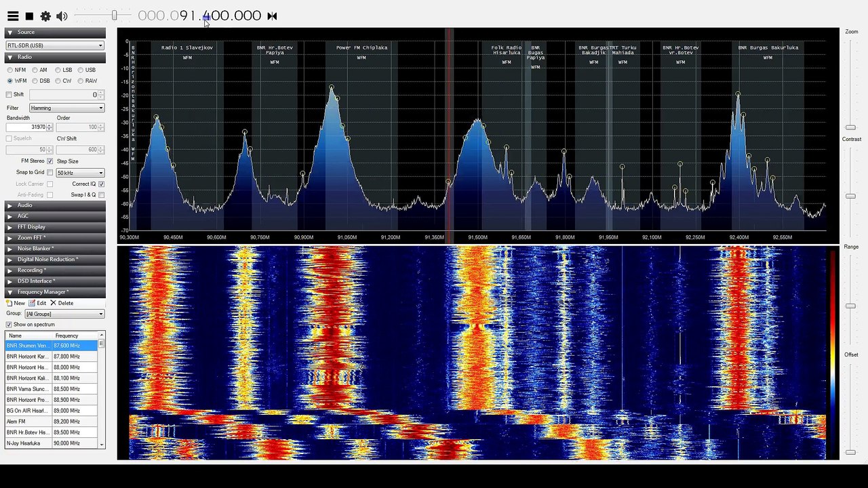The width and height of the screenshot is (868, 488).
Task: Select the NFM demodulation mode
Action: point(16,70)
